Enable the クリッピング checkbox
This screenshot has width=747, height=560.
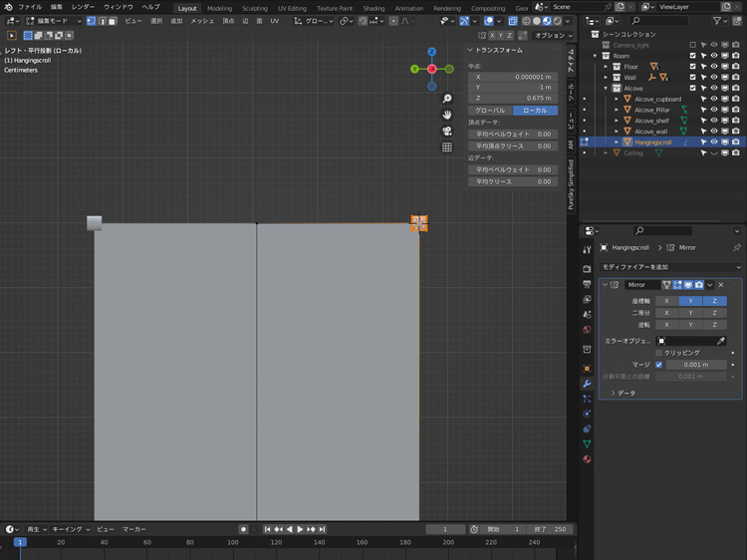[x=658, y=353]
